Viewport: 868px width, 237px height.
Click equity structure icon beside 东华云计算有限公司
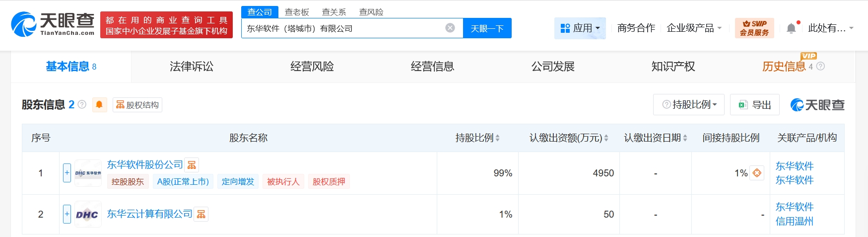coord(201,214)
